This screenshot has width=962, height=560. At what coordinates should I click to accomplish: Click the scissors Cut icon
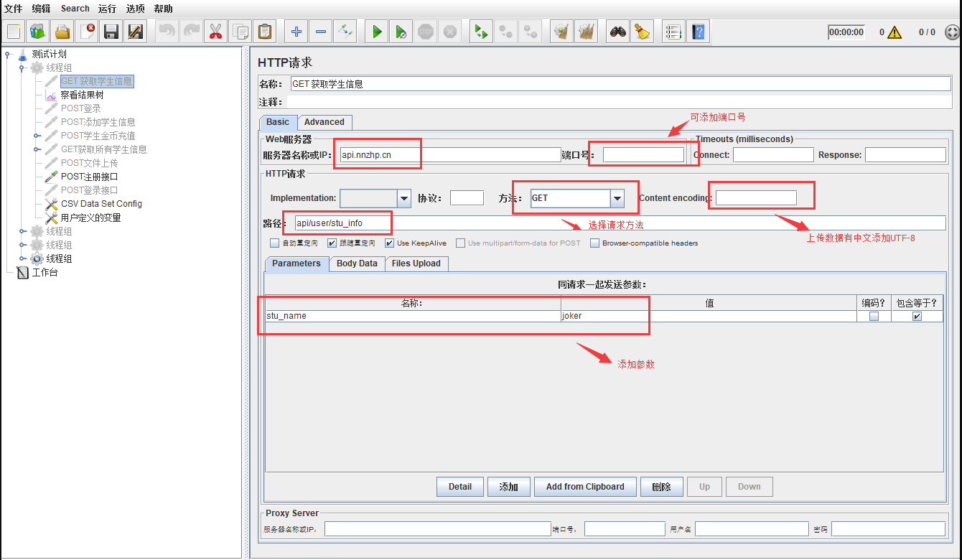(215, 32)
